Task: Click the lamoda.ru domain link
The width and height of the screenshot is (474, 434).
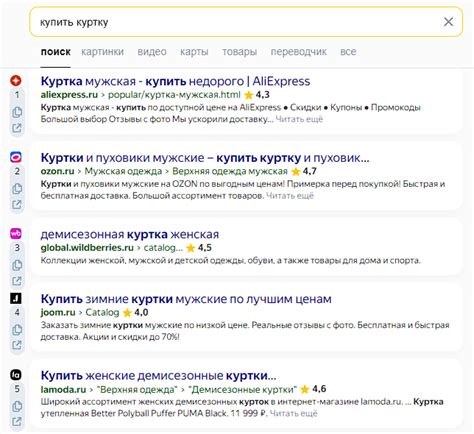Action: click(63, 389)
